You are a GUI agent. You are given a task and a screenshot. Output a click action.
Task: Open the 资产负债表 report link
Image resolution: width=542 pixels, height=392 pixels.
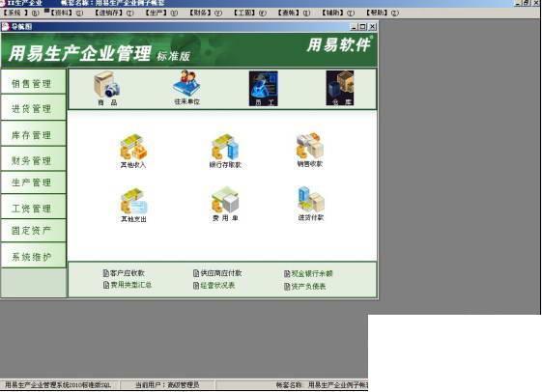(x=305, y=287)
